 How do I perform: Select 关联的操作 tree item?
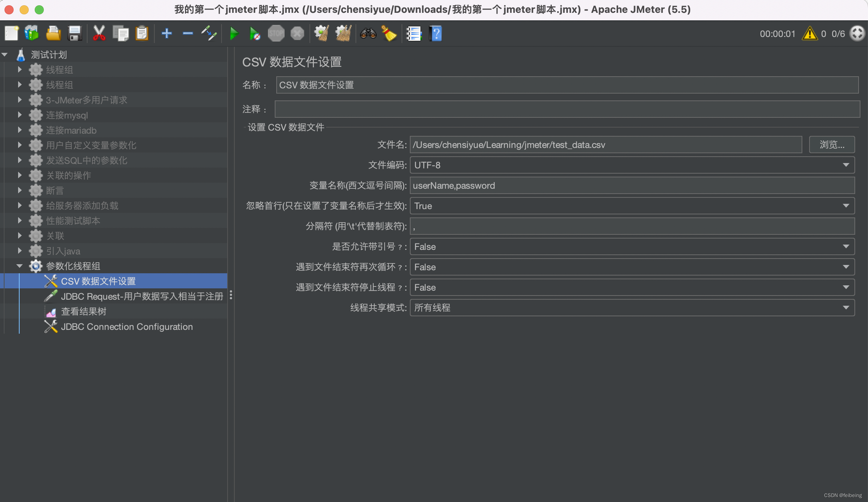click(68, 176)
